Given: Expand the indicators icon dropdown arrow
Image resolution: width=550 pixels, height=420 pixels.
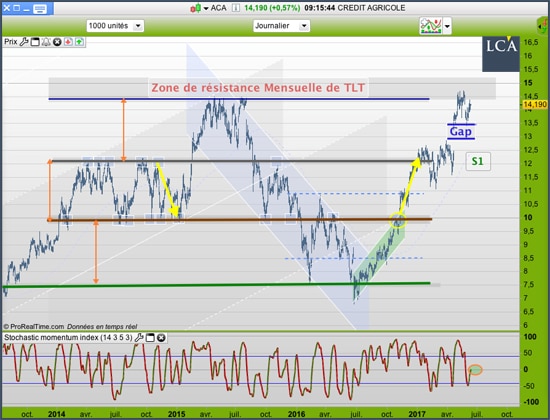Looking at the screenshot, I should pyautogui.click(x=447, y=26).
